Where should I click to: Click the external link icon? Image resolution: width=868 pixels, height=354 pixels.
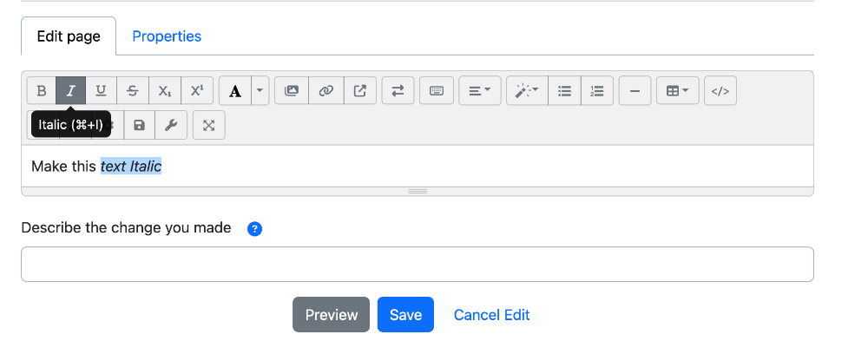click(360, 91)
